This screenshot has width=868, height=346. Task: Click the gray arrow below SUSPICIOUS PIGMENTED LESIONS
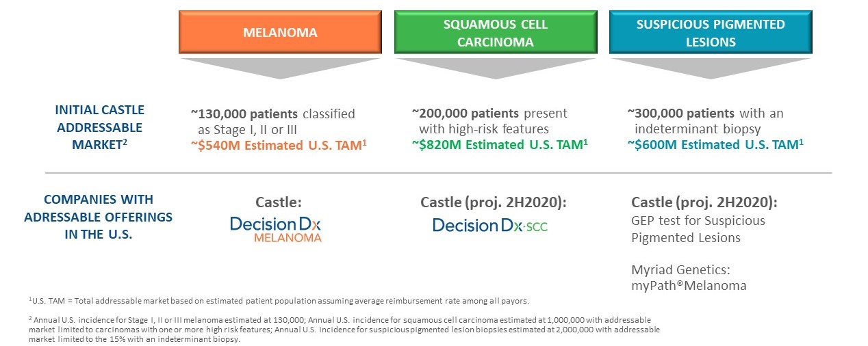[x=711, y=67]
